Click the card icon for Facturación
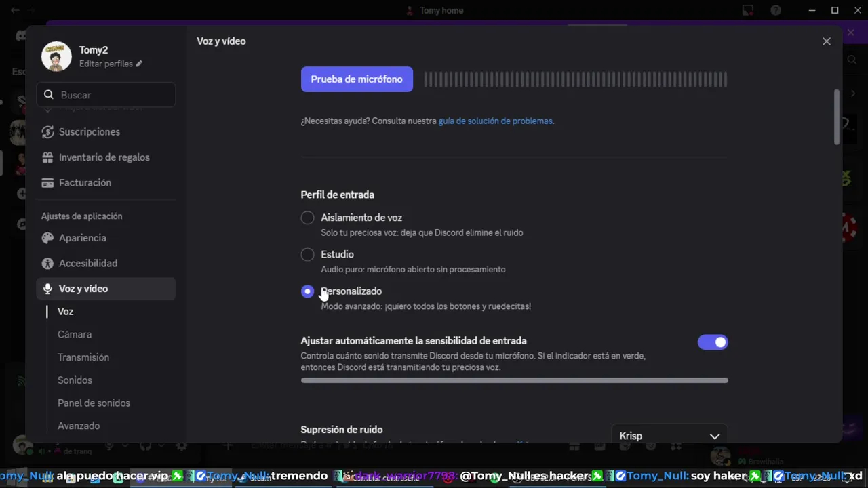 (47, 183)
